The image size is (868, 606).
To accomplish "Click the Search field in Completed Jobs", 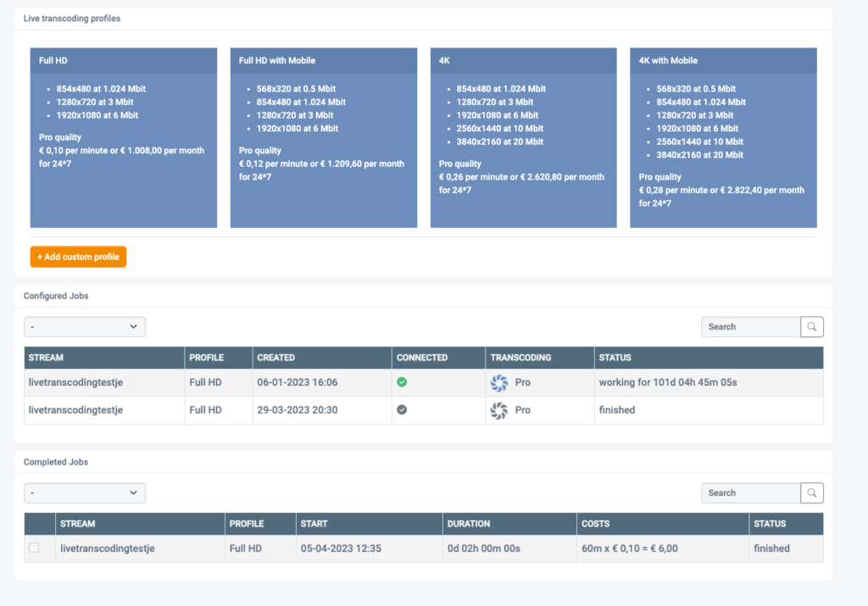I will (x=749, y=492).
